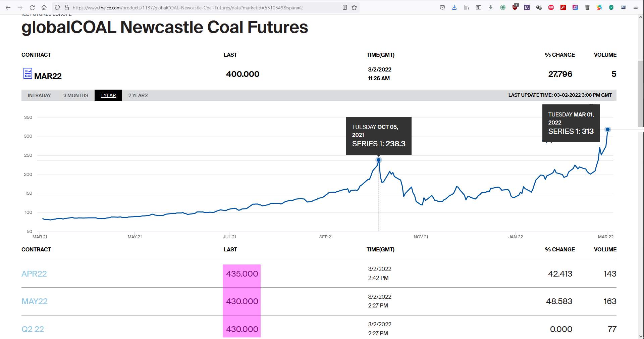
Task: Open tracking protection shield panel
Action: coord(57,7)
